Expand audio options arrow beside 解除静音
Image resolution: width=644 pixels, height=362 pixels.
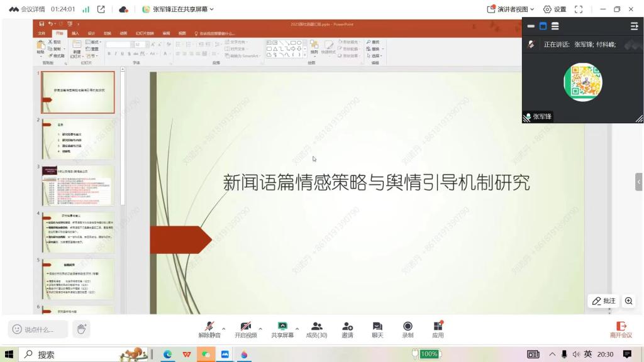pos(224,328)
